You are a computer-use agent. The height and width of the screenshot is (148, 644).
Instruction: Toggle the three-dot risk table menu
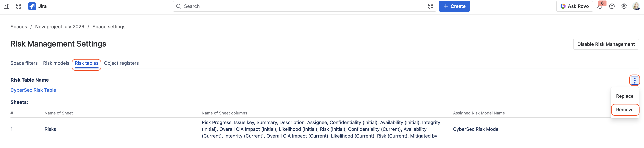635,80
